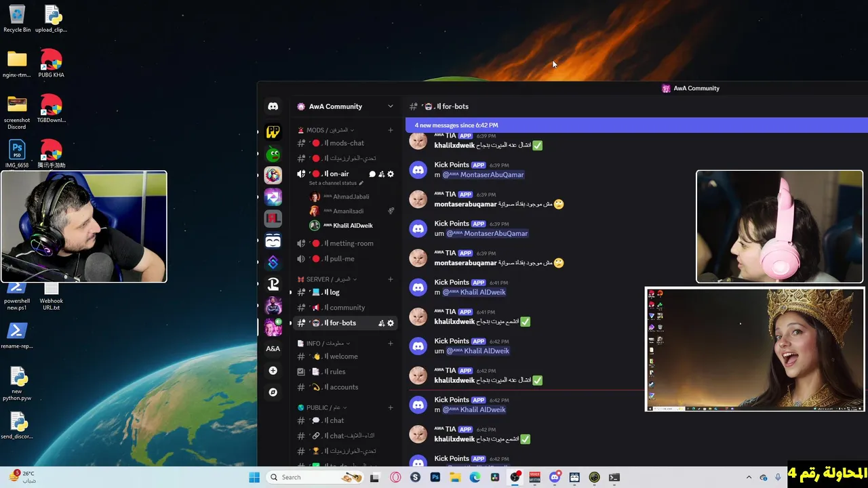This screenshot has width=868, height=488.
Task: Open IMG_6658 PSD file on desktop
Action: tap(17, 155)
